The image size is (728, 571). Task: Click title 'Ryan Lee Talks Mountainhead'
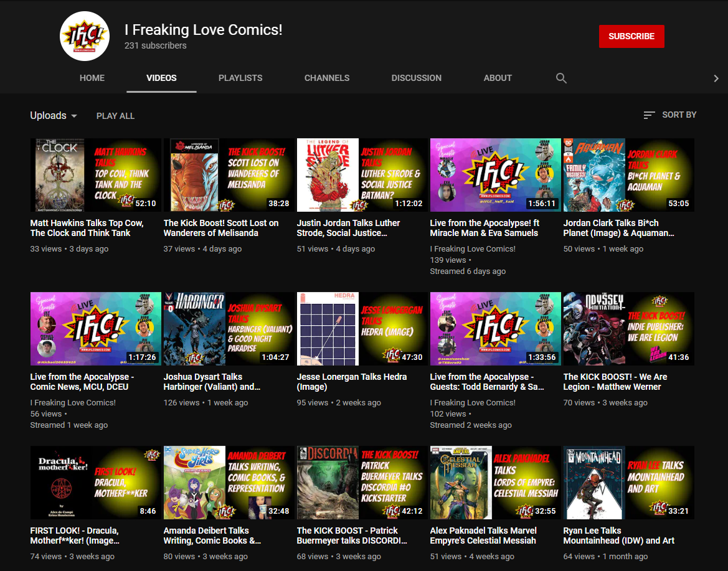pos(619,536)
